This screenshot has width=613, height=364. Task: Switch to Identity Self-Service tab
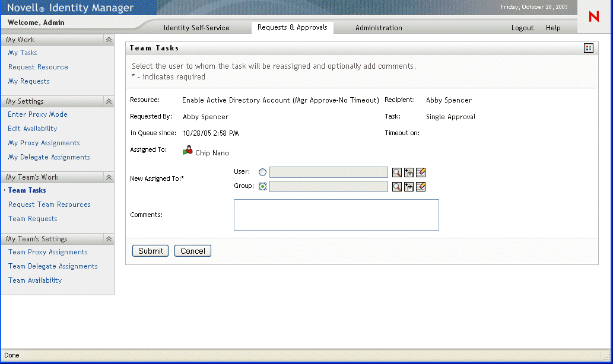[x=196, y=28]
